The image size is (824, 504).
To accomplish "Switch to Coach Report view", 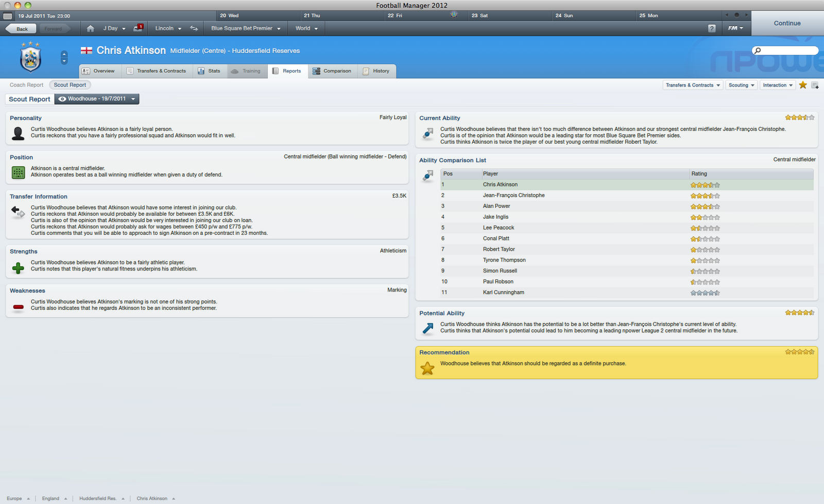I will point(27,85).
